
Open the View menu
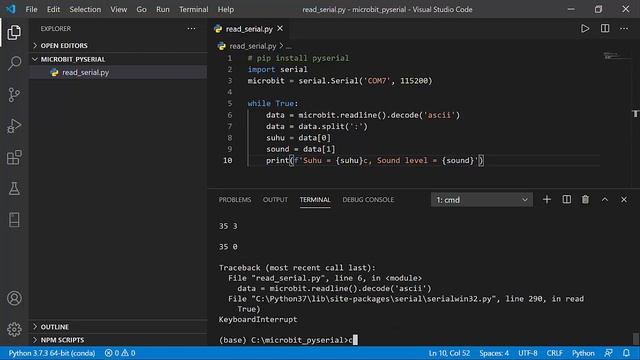(x=118, y=9)
